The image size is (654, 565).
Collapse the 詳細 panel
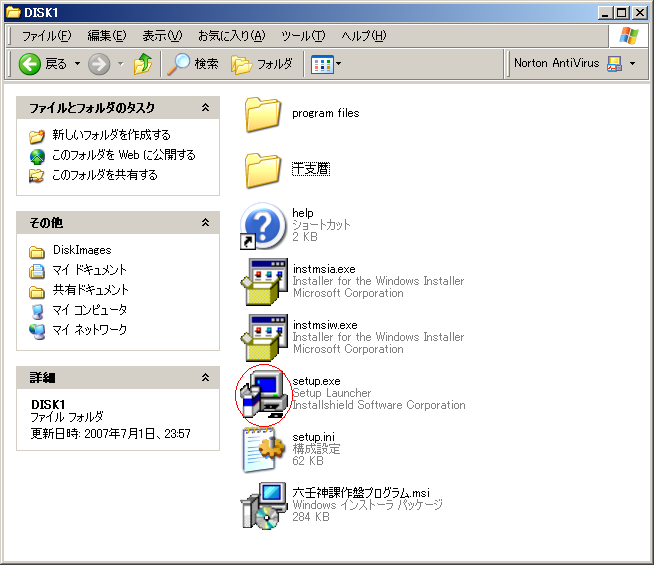[206, 377]
